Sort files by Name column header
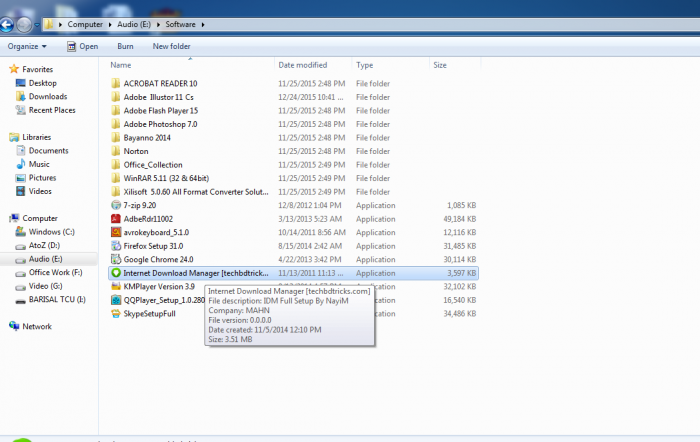 tap(121, 65)
